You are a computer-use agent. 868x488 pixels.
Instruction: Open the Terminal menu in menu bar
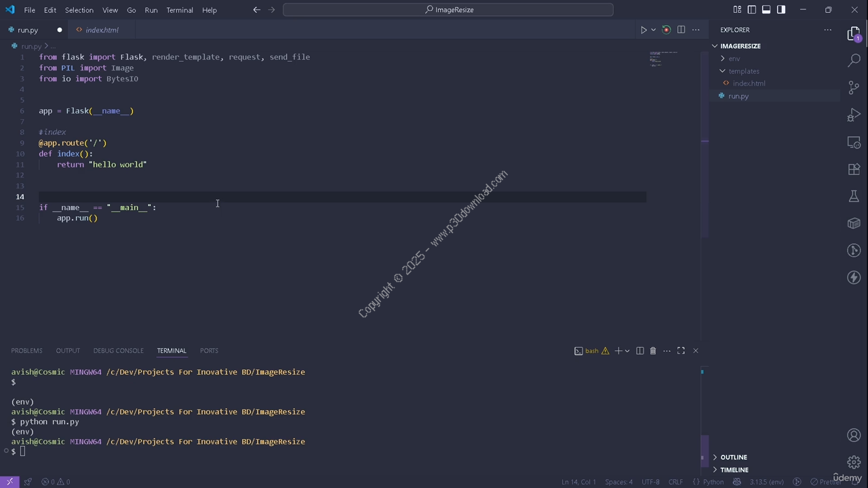[x=180, y=10]
